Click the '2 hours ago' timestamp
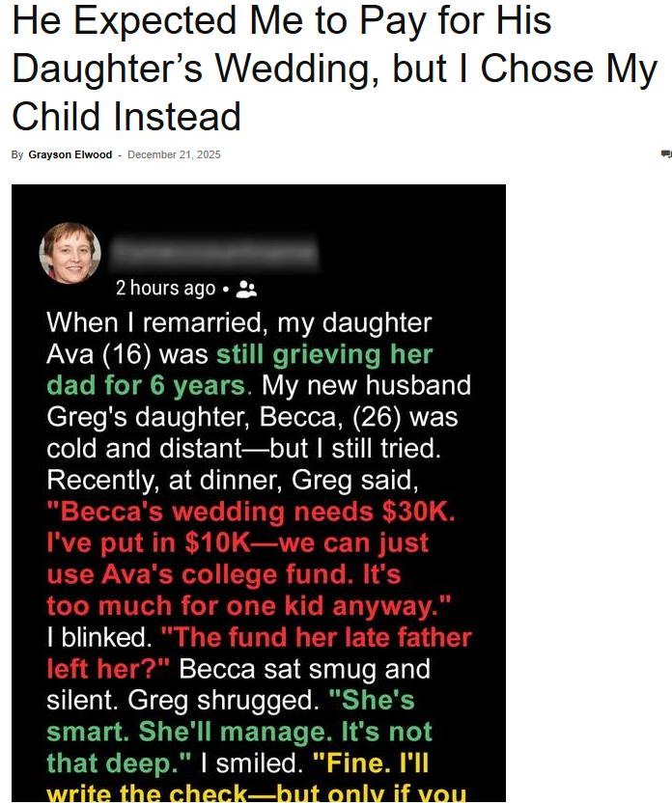Viewport: 672px width, 805px height. coord(165,288)
